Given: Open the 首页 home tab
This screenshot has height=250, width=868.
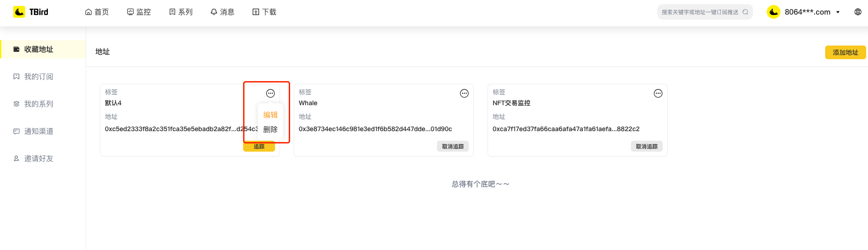Looking at the screenshot, I should coord(97,12).
